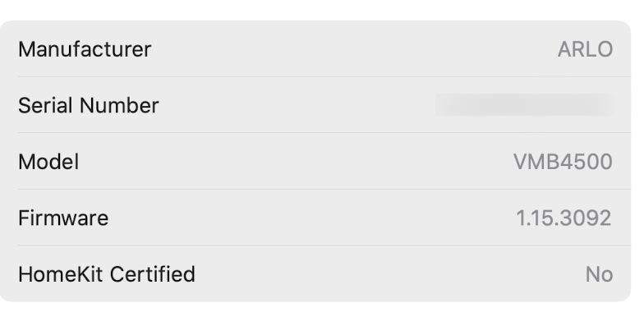Screen dimensions: 644x317
Task: Click the No value for HomeKit Certified
Action: click(600, 274)
